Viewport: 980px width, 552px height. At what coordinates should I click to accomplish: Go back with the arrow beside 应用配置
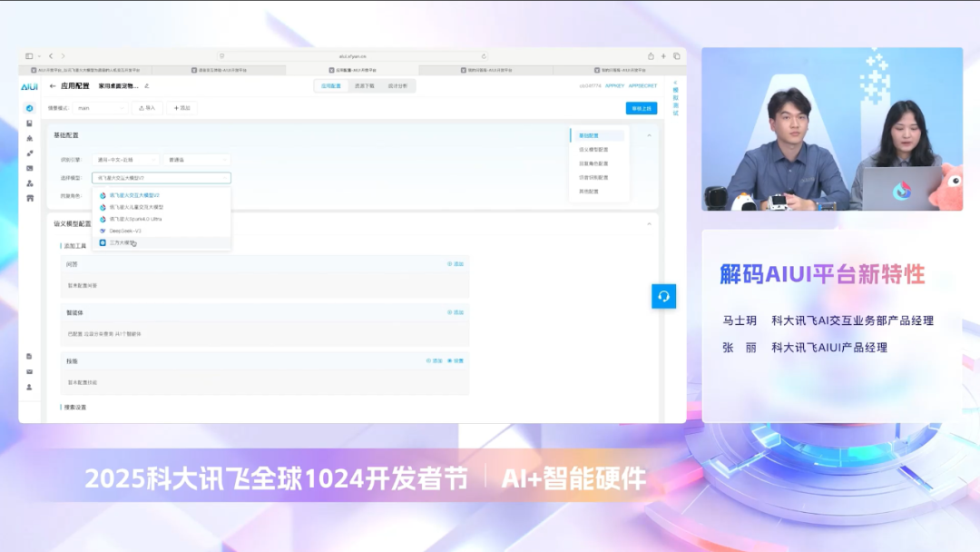[53, 86]
